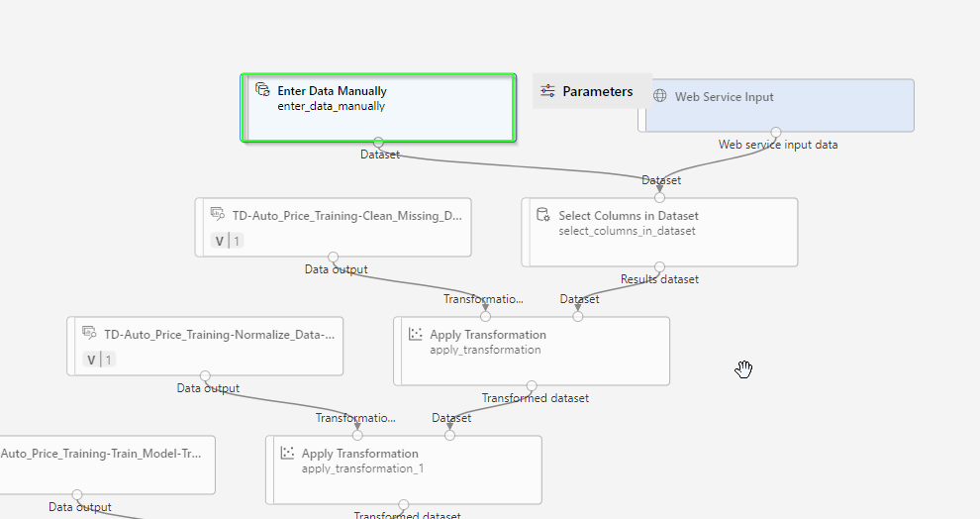980x519 pixels.
Task: Click the apply_transformation_1 module chart icon
Action: pos(287,454)
